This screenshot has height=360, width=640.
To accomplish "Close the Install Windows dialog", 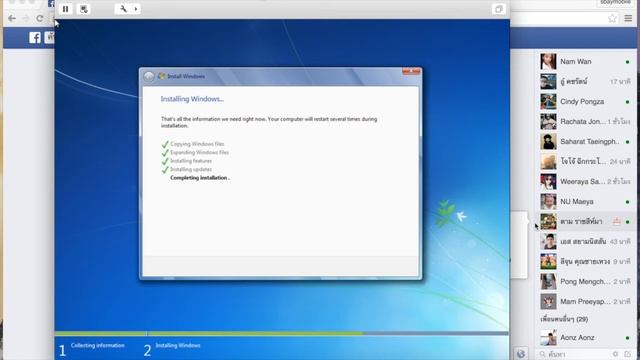I will pyautogui.click(x=411, y=71).
